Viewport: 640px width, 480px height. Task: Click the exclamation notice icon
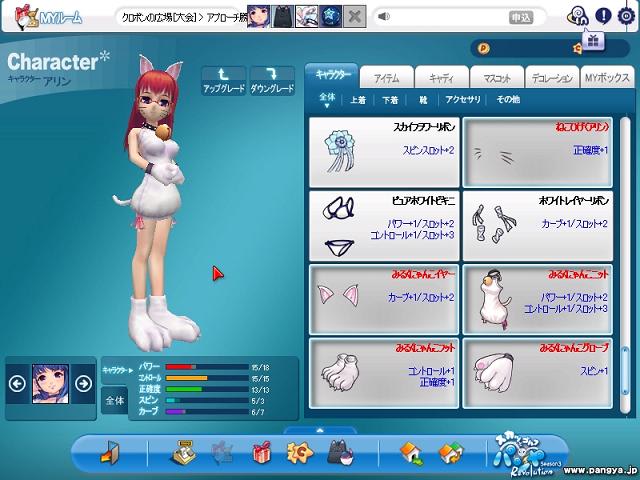[x=603, y=16]
